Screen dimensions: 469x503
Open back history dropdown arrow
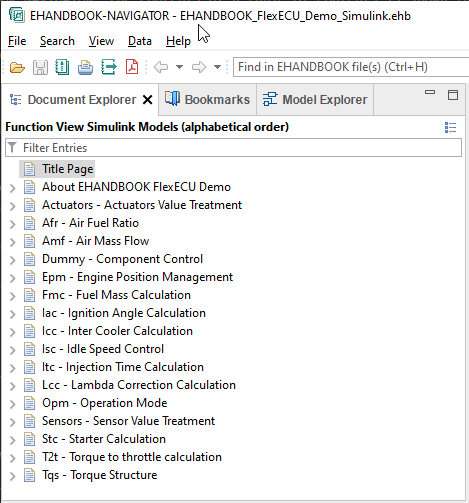coord(179,67)
